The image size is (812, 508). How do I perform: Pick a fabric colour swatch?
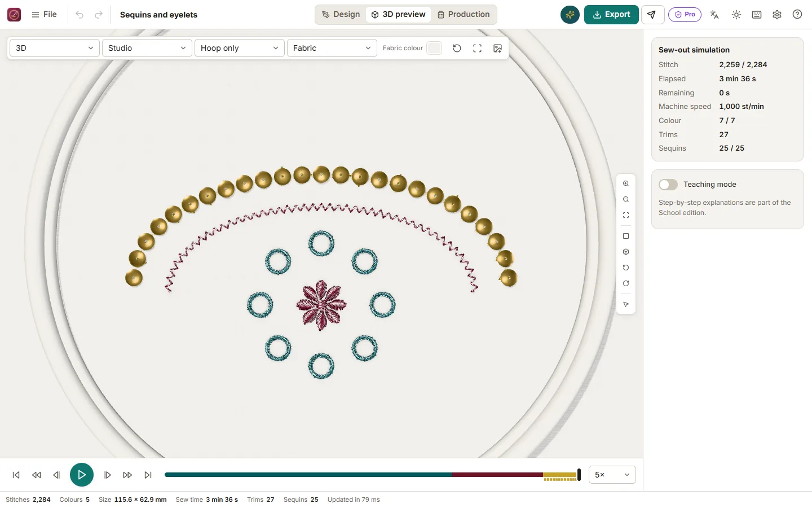pos(434,48)
